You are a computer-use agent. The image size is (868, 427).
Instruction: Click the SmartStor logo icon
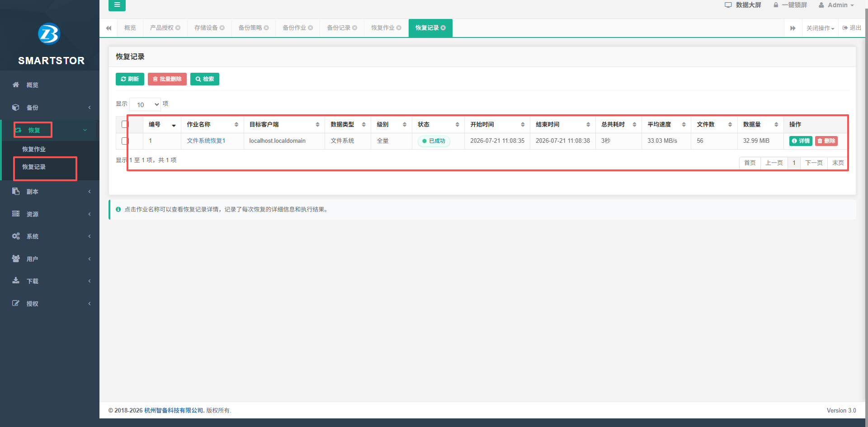tap(49, 34)
